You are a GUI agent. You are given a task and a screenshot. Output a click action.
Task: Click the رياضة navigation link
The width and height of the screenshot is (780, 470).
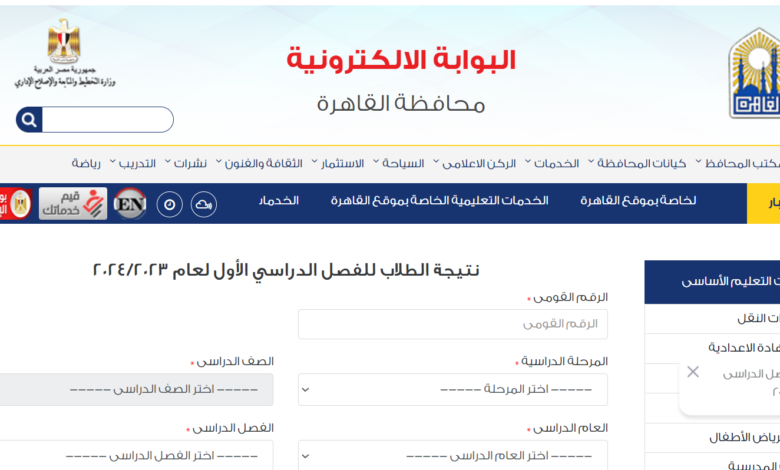[x=87, y=163]
